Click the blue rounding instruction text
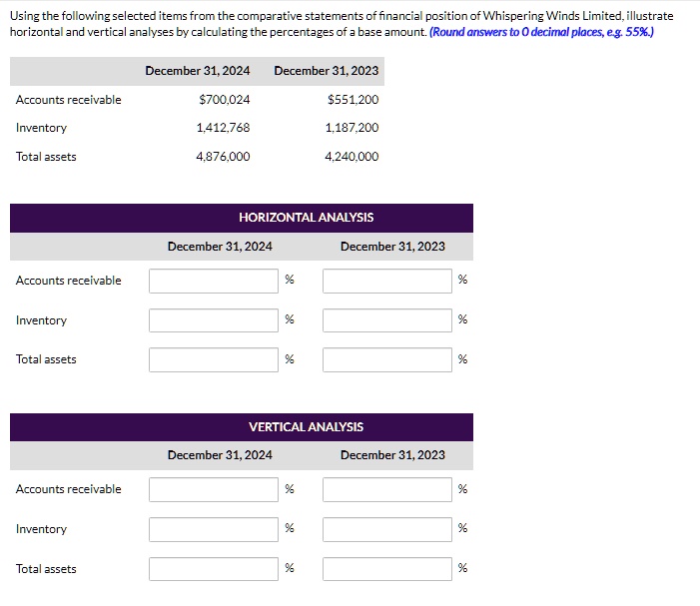Viewport: 700px width, 606px height. pos(541,32)
